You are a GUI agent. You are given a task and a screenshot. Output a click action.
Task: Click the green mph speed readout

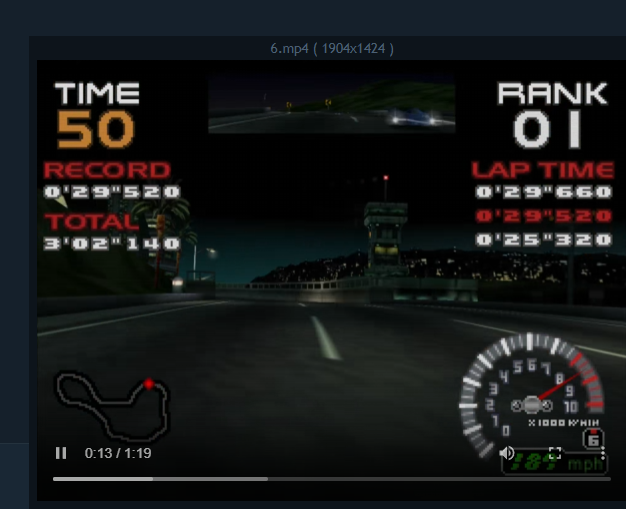coord(555,464)
